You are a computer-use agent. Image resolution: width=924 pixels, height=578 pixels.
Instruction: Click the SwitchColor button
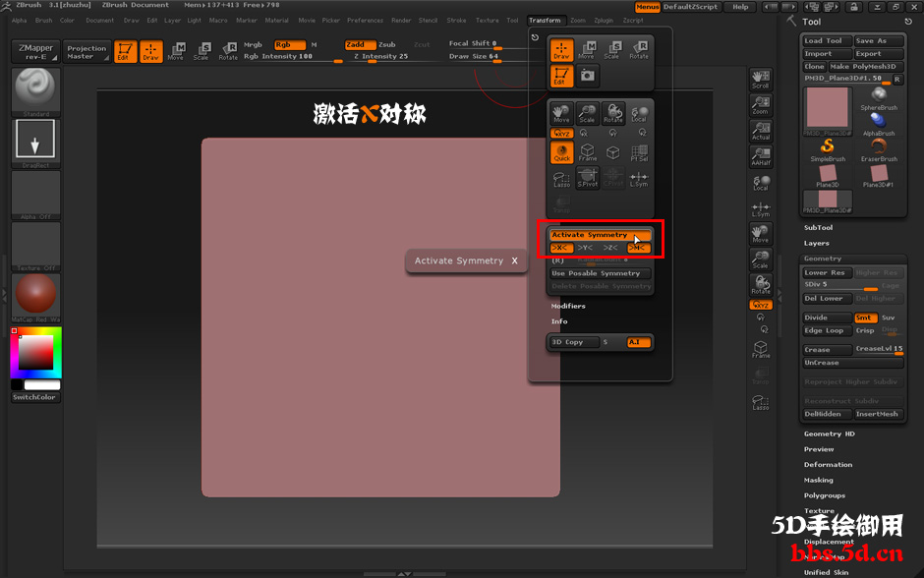point(35,397)
